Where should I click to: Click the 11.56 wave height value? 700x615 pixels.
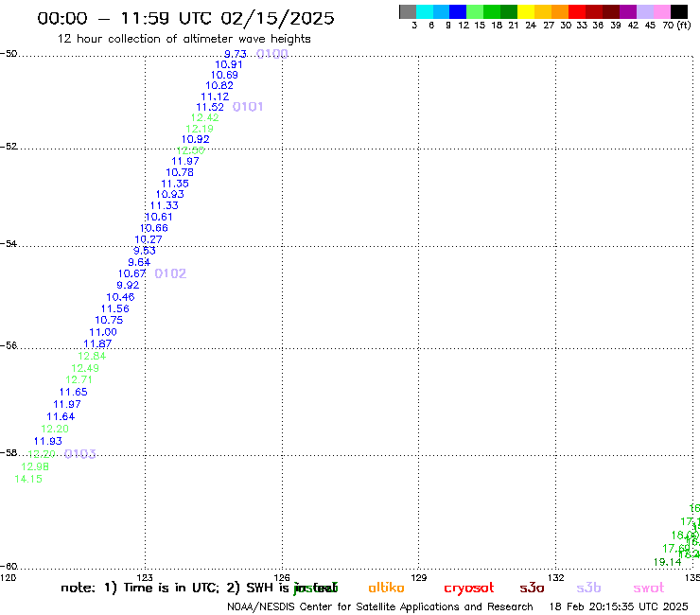click(x=115, y=308)
